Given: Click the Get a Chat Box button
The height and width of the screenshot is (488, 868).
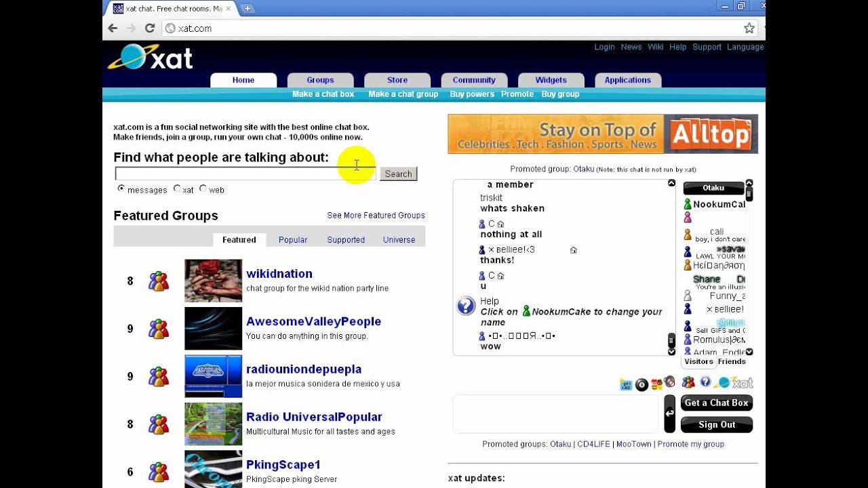Looking at the screenshot, I should tap(717, 403).
